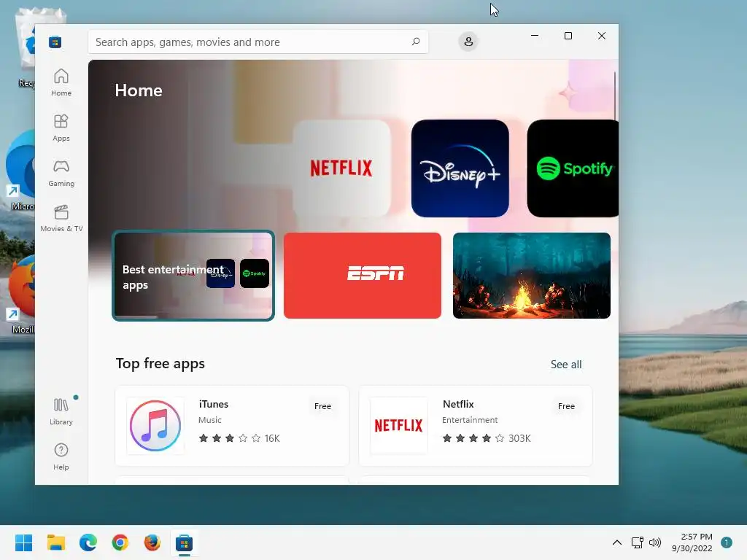The width and height of the screenshot is (747, 560).
Task: Click the Microsoft Store logo icon
Action: coord(55,42)
